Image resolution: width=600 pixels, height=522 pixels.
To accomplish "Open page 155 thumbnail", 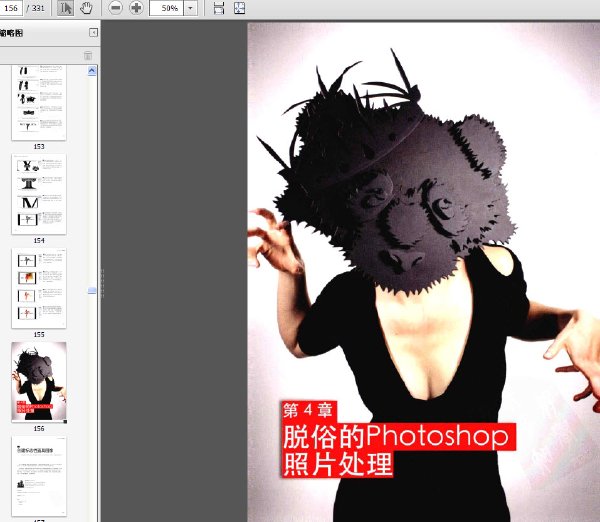I will pos(39,288).
